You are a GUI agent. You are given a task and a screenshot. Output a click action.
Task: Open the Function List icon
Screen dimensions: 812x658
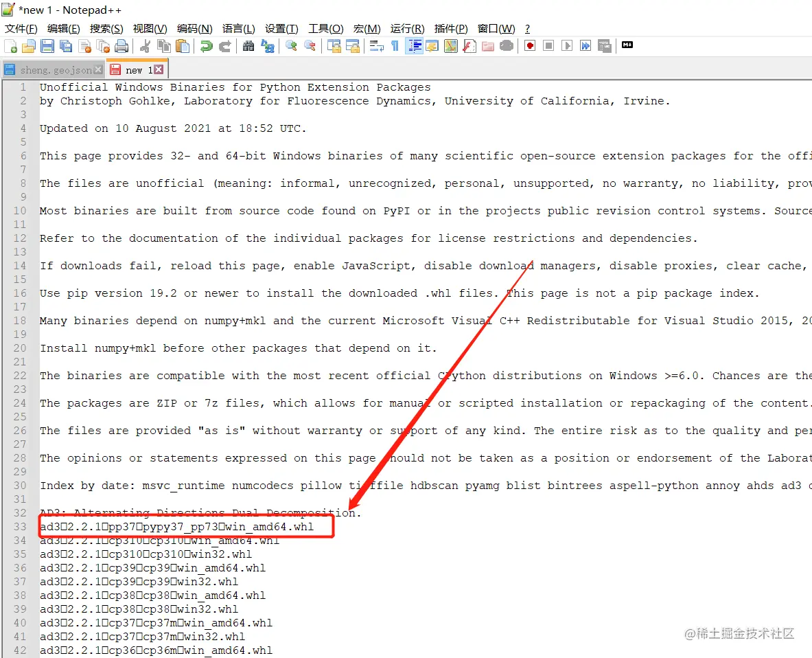(469, 46)
